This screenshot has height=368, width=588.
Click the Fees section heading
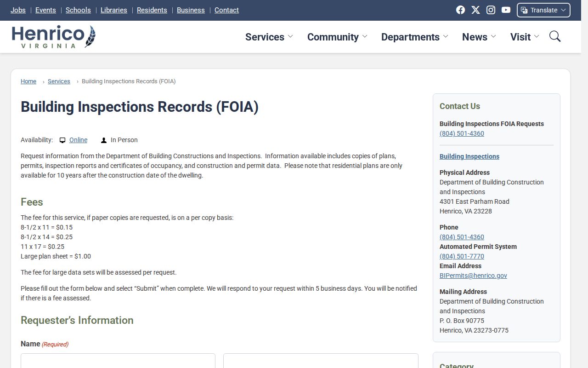pyautogui.click(x=32, y=202)
